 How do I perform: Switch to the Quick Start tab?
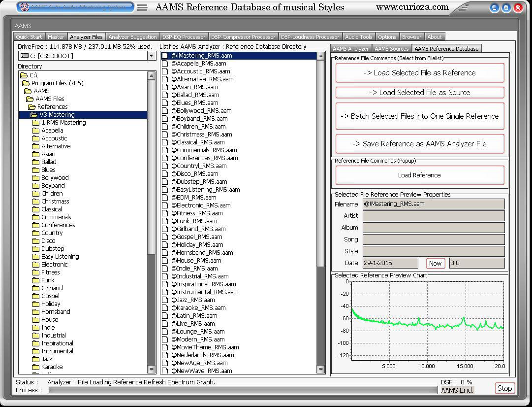(x=29, y=36)
